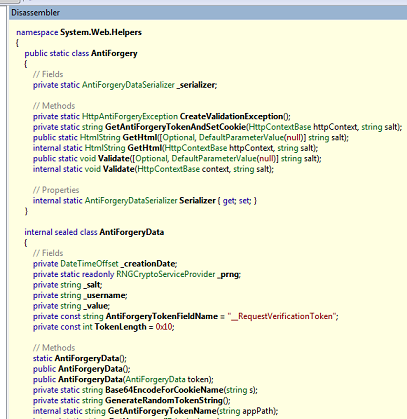Open the TokenLength constant
Viewport: 407px width, 419px height.
click(x=120, y=327)
